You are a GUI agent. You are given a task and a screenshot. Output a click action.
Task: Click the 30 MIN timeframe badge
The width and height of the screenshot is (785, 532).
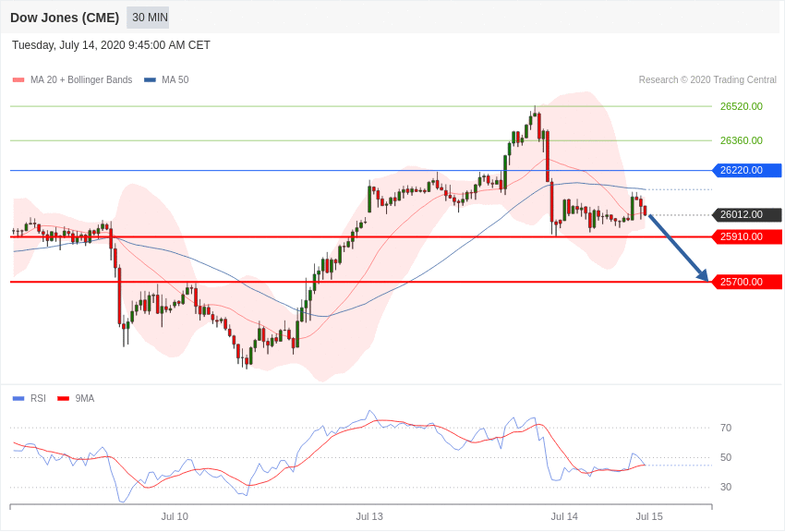tap(148, 18)
